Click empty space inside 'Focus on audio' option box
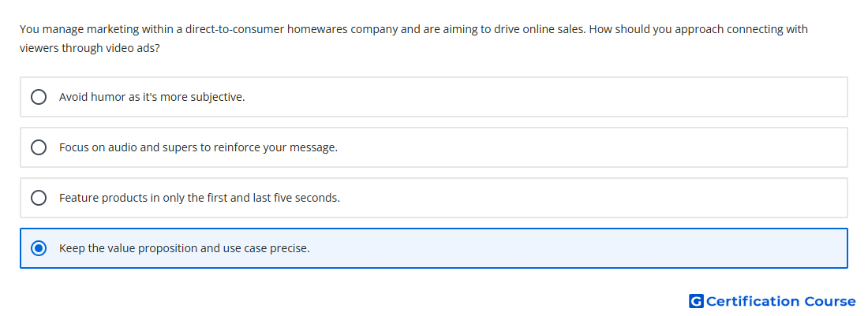The width and height of the screenshot is (868, 316). (554, 147)
